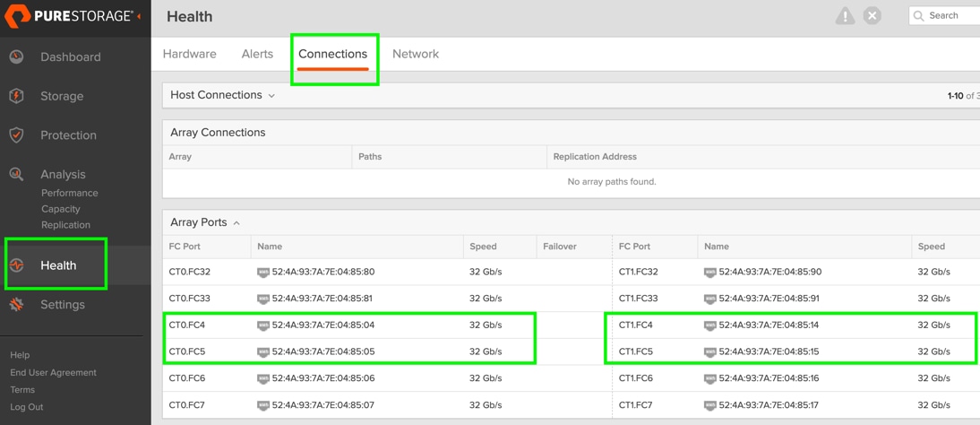Collapse the sidebar using the orange arrow

[140, 16]
